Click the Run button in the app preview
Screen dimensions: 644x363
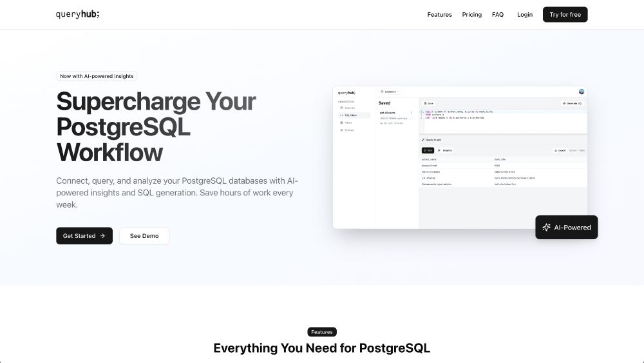coord(428,150)
